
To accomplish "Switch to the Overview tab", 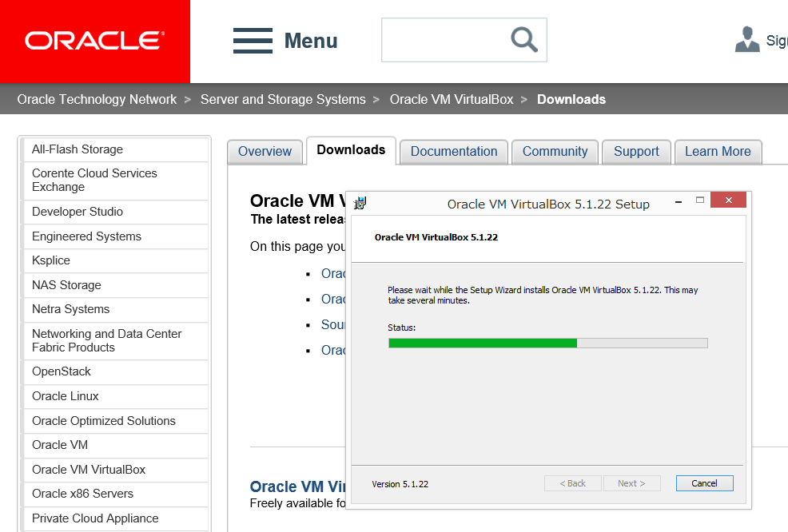I will tap(265, 152).
